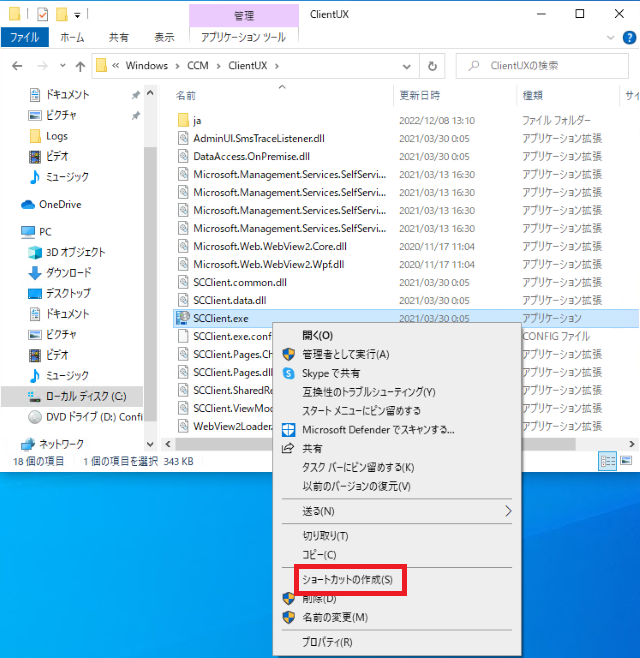640x658 pixels.
Task: Open the help question mark icon
Action: click(628, 38)
